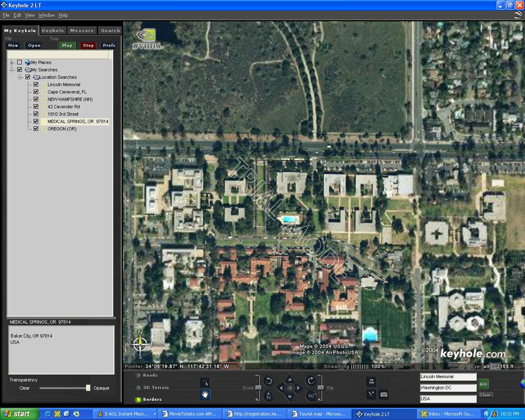Disable the Borders layer
Image resolution: width=525 pixels, height=420 pixels.
[139, 399]
